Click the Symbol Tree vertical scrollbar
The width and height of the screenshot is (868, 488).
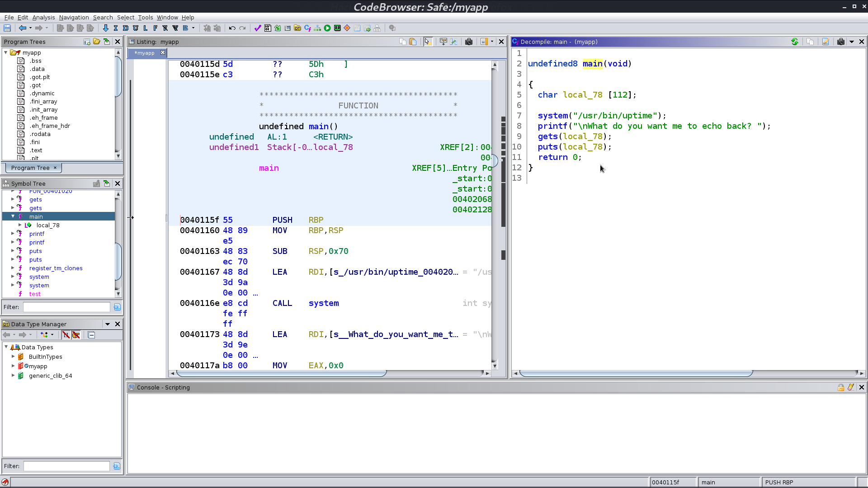[x=118, y=262]
